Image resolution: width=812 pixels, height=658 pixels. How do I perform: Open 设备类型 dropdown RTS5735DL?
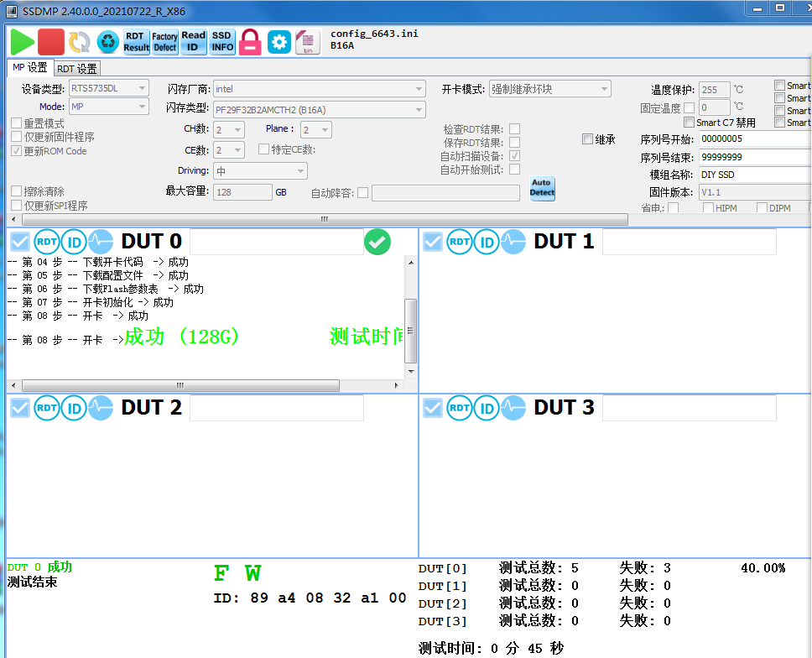[109, 89]
